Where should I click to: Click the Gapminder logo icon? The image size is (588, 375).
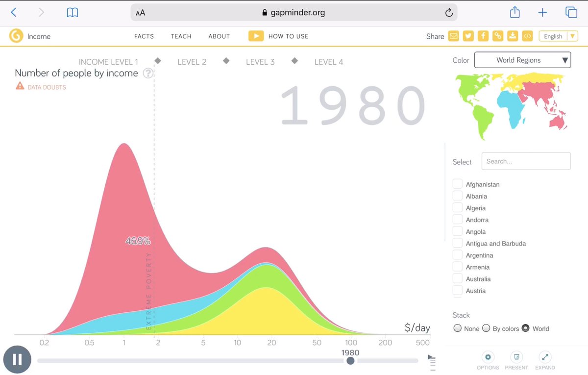tap(16, 36)
